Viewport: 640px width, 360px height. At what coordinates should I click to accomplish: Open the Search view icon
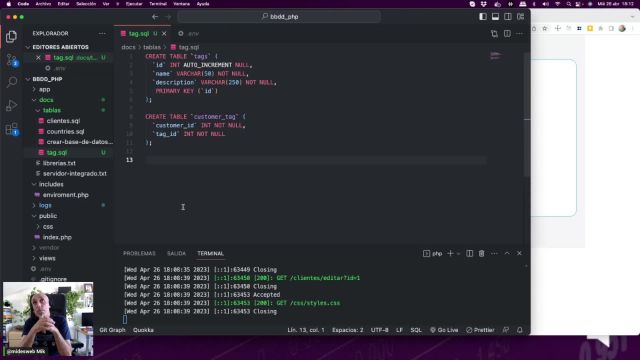pyautogui.click(x=11, y=82)
